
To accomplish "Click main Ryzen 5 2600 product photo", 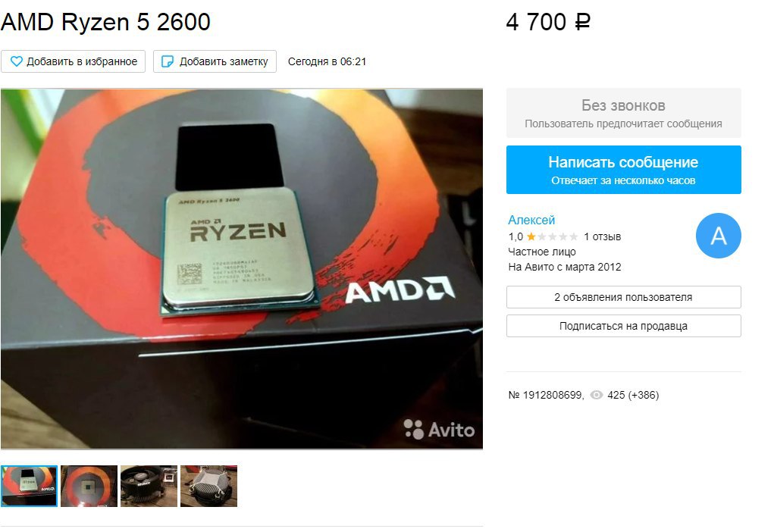I will (242, 269).
